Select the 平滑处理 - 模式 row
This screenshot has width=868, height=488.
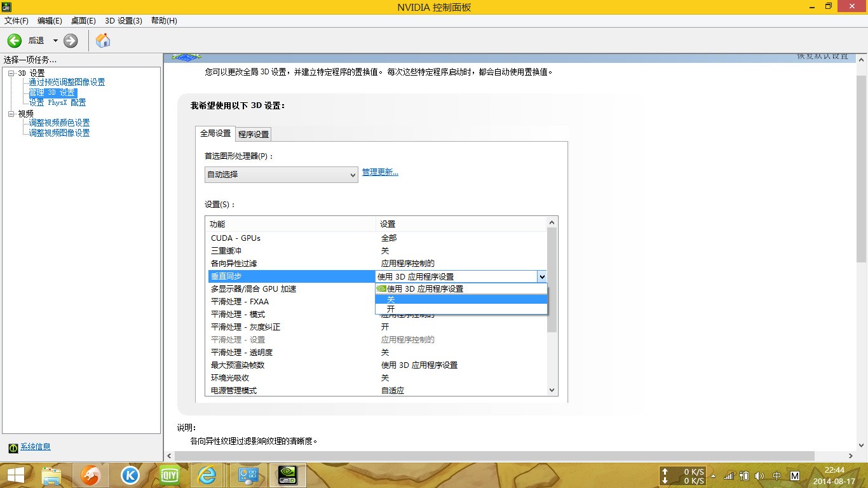(292, 315)
